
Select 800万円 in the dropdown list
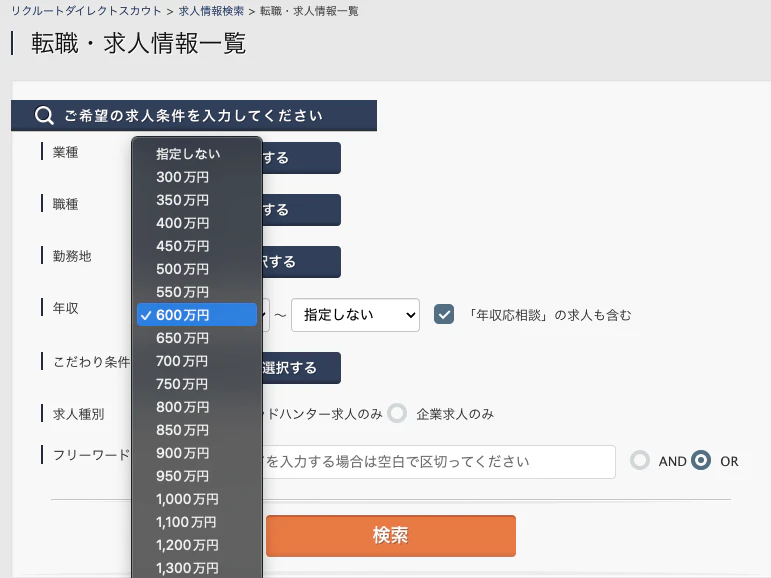197,407
